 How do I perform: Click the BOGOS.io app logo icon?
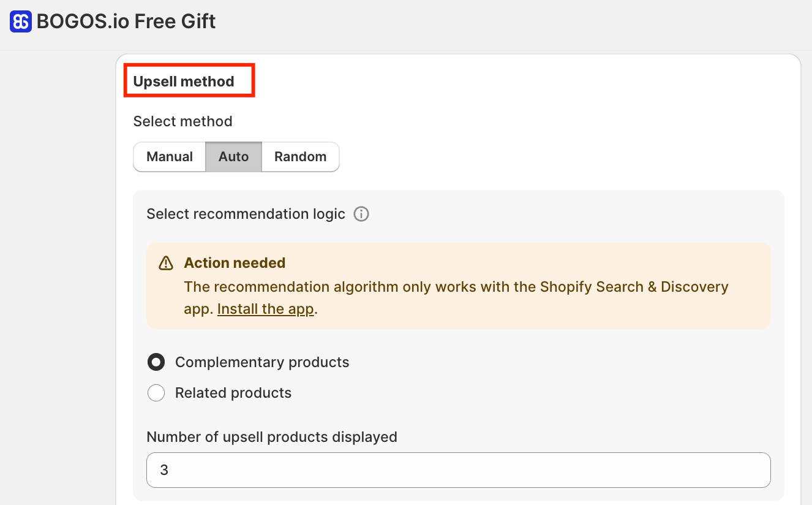coord(21,21)
